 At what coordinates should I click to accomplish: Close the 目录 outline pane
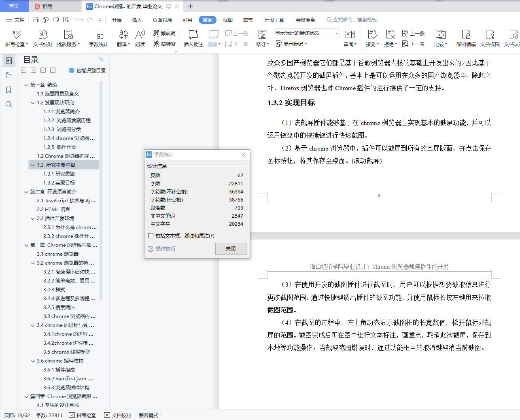click(x=101, y=59)
